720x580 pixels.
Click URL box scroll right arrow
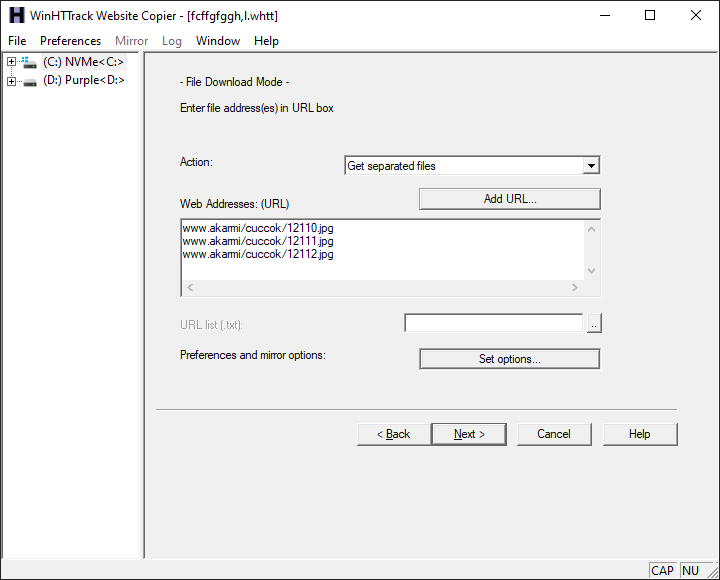574,287
